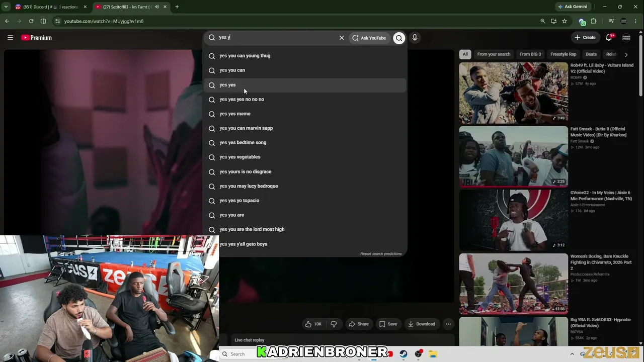
Task: Clear the search box text
Action: point(342,38)
